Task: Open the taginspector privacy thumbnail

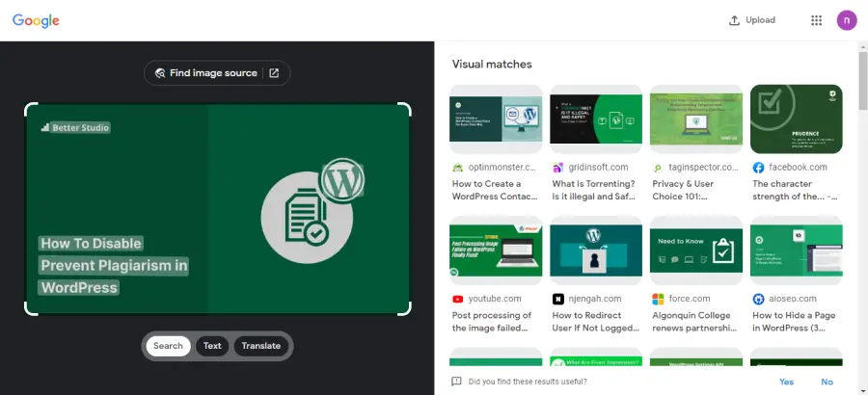Action: point(696,118)
